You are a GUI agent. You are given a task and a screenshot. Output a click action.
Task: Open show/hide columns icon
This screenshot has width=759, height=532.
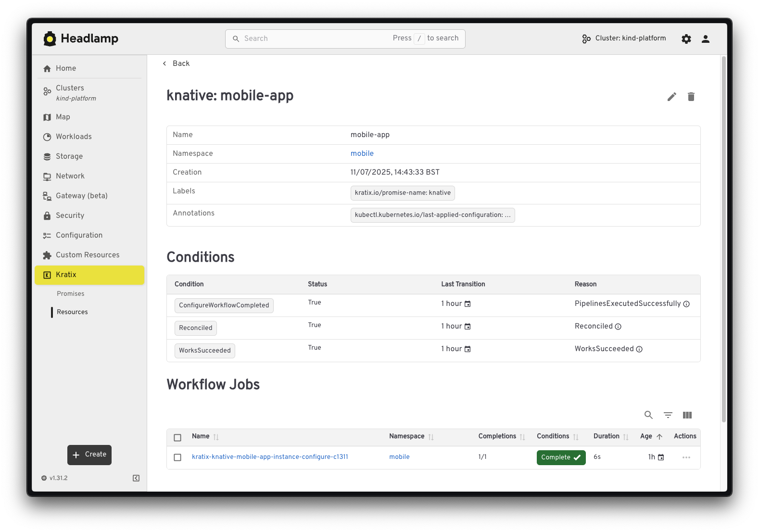[x=687, y=415]
